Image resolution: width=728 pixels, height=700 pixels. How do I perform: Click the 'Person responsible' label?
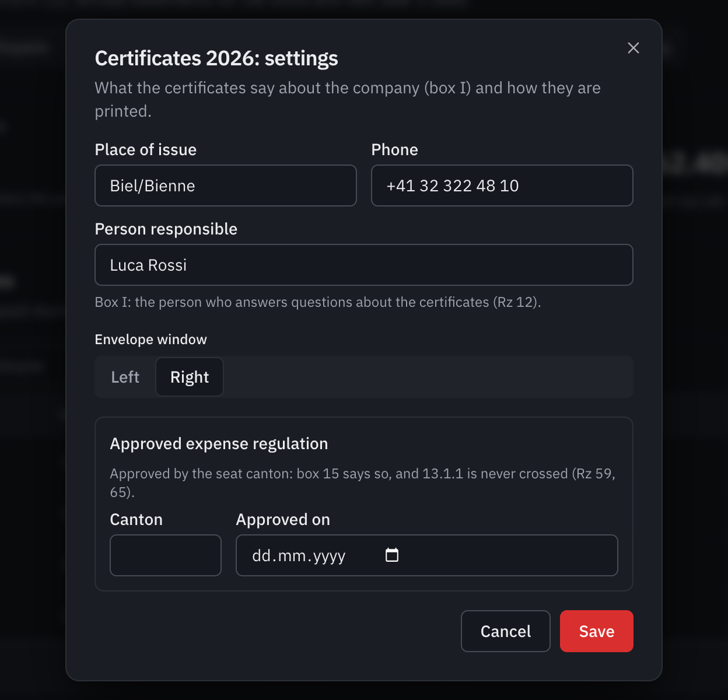166,229
